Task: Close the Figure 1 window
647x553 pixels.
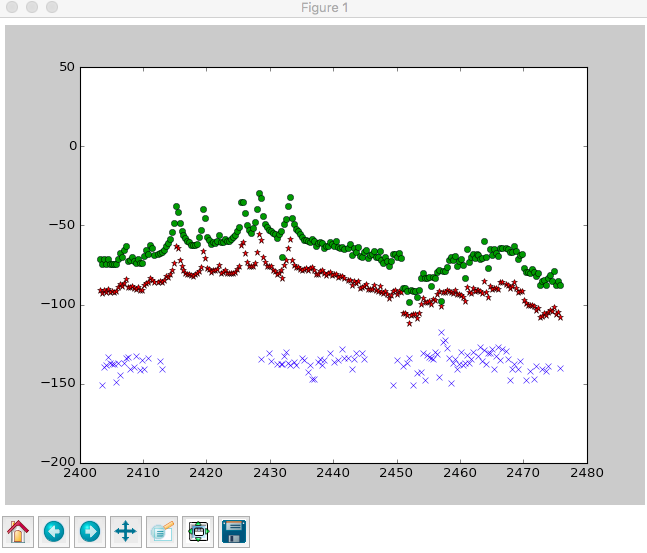Action: (x=13, y=8)
